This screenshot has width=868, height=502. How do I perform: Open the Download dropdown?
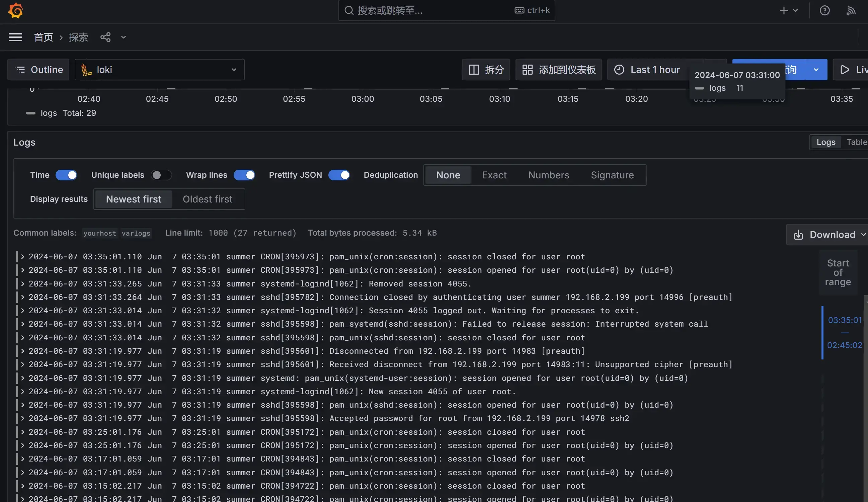(x=828, y=235)
